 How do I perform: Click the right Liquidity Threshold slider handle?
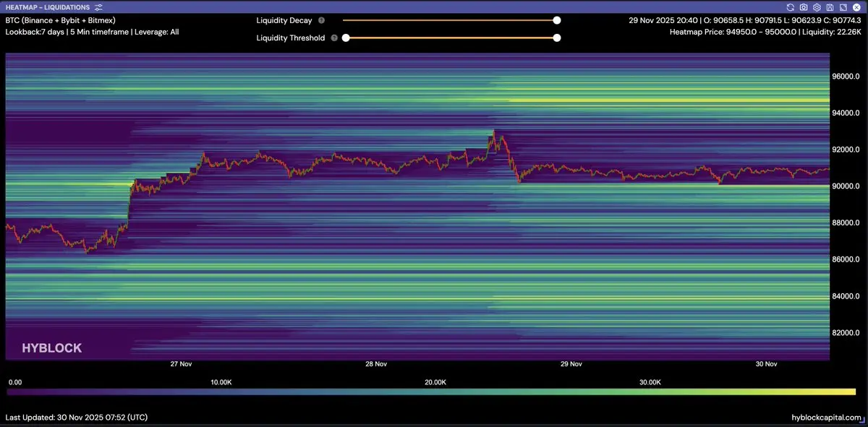tap(557, 38)
